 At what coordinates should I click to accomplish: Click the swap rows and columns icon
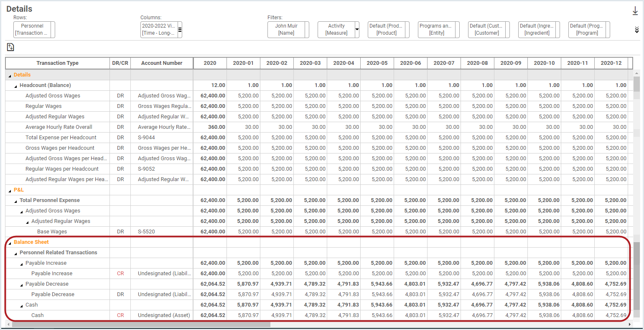point(10,47)
